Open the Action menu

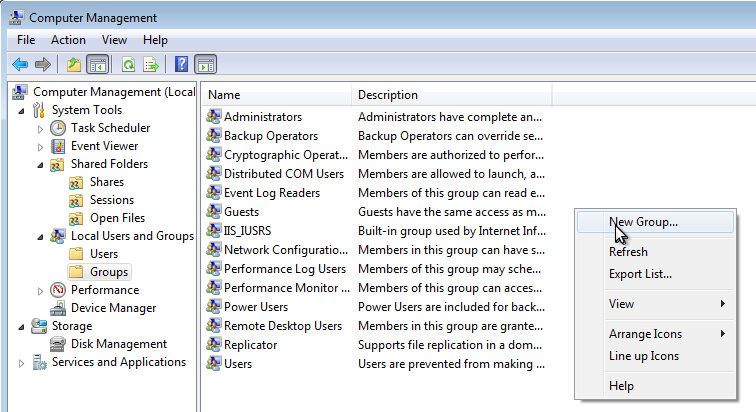pos(68,40)
